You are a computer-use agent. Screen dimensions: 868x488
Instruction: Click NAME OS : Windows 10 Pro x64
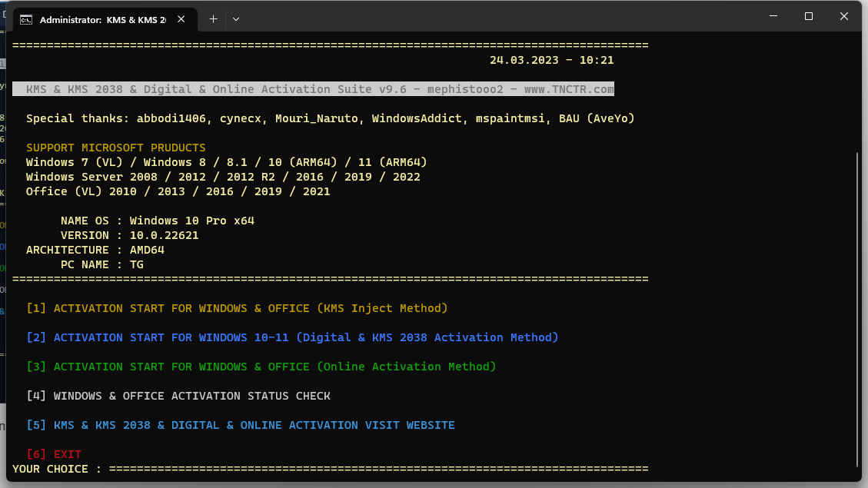(157, 221)
